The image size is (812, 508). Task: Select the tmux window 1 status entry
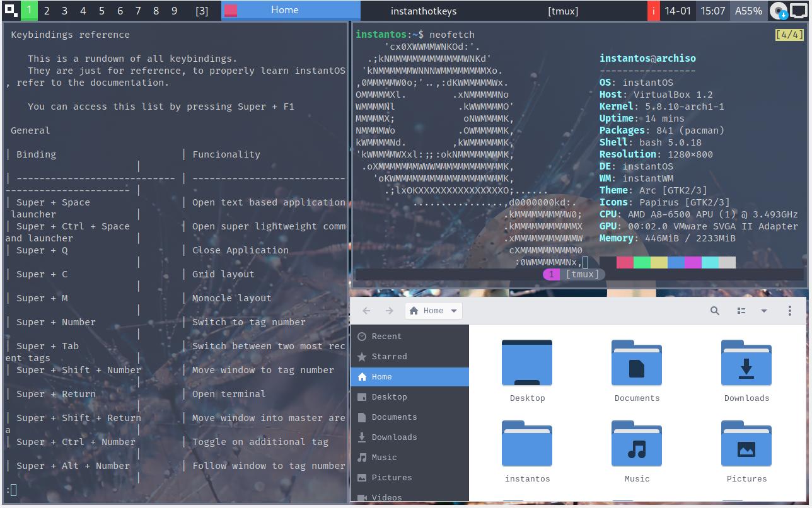(574, 274)
